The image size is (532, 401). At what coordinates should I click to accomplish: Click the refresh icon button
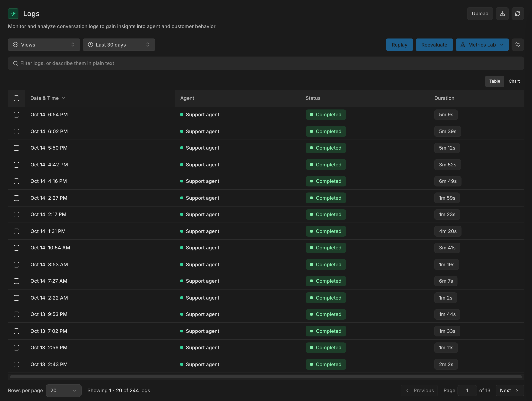click(518, 13)
